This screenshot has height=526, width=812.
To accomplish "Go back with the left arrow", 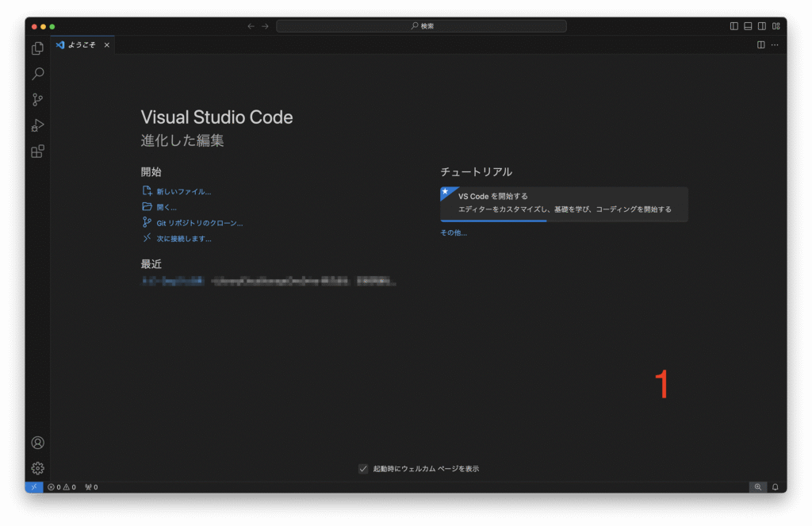I will [x=251, y=26].
